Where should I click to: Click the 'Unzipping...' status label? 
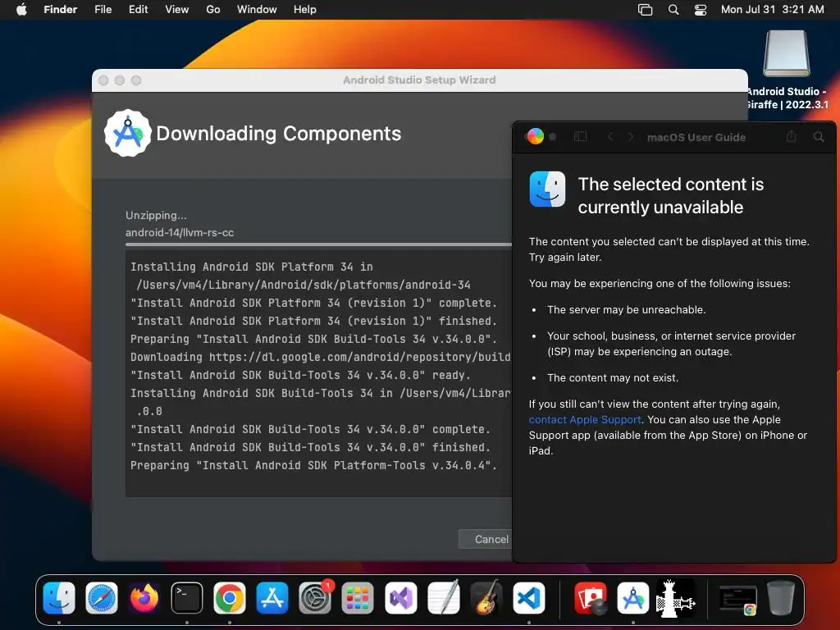click(156, 216)
